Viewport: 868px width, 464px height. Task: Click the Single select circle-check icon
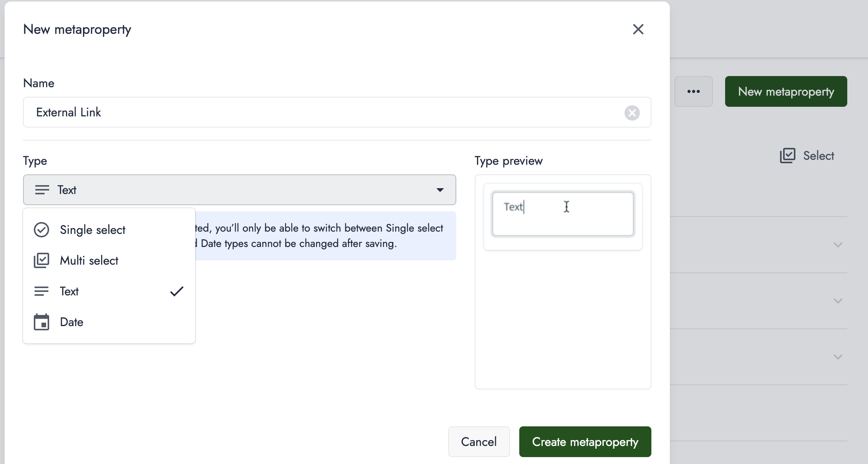coord(41,230)
